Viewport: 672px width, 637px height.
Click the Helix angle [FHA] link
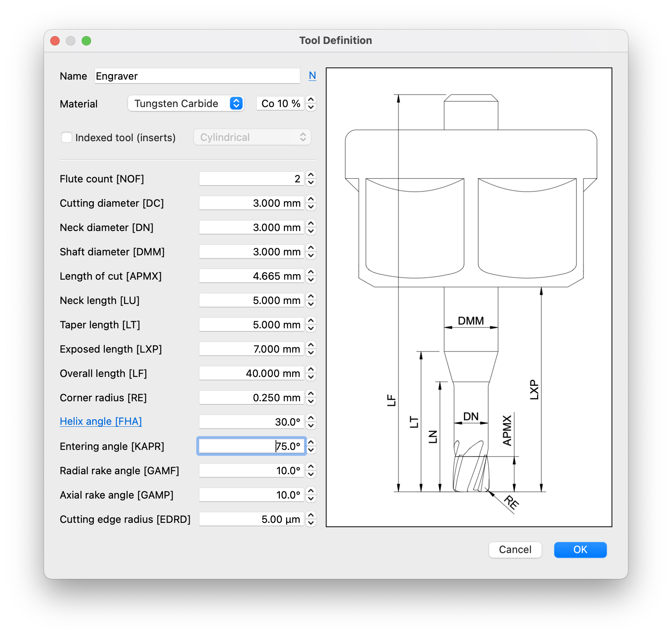coord(100,421)
